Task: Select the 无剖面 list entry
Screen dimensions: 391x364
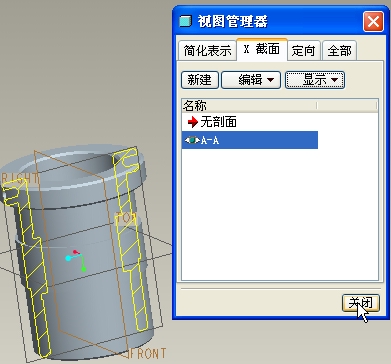Action: coord(219,122)
